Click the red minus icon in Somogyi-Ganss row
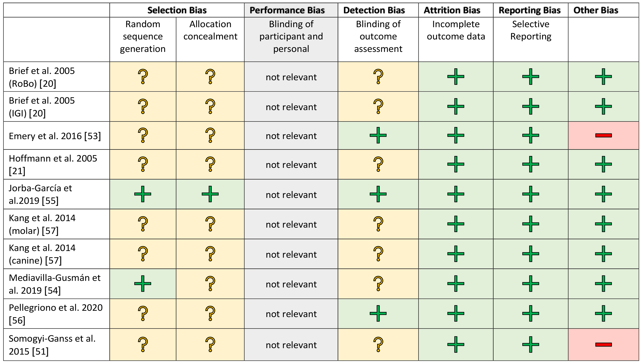This screenshot has height=364, width=642. [603, 345]
